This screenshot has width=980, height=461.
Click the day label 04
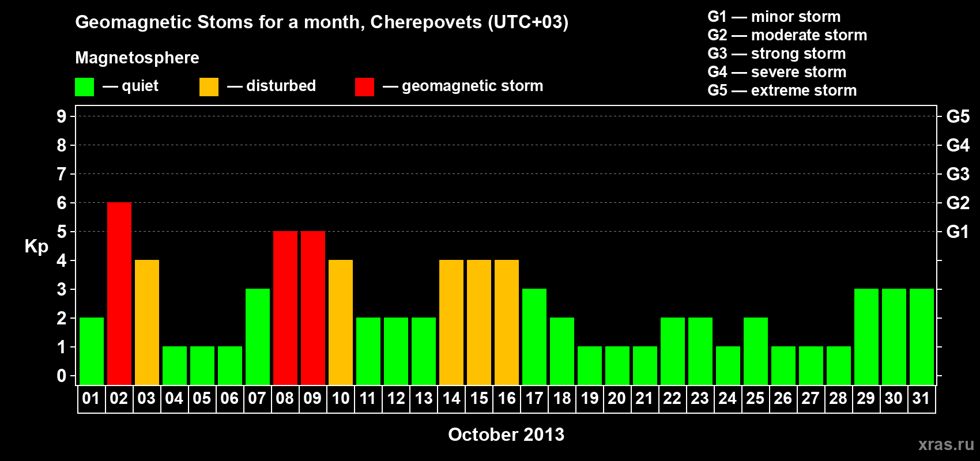174,399
